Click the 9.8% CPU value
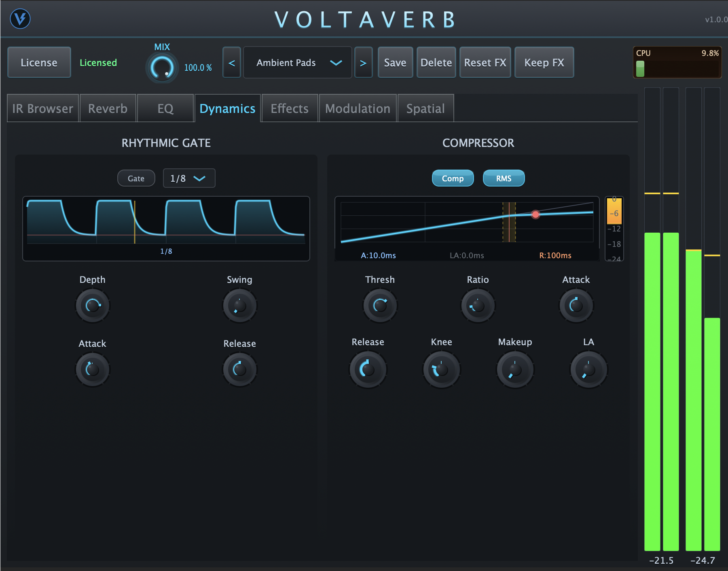 click(x=710, y=53)
